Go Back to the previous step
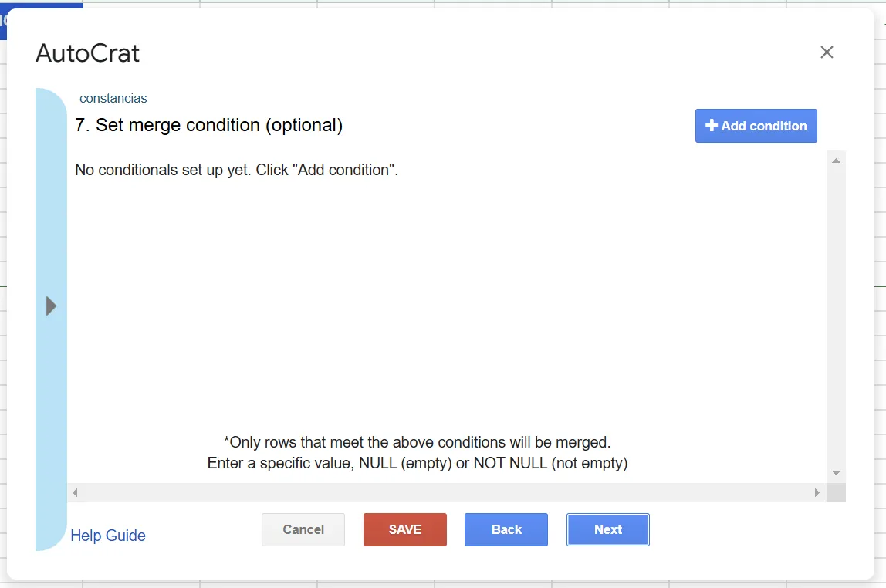Screen dimensions: 886x588 point(506,530)
